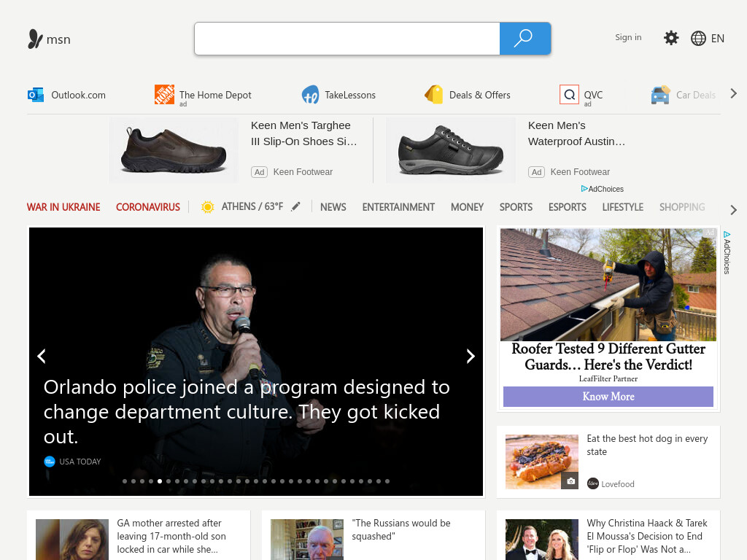Open the WAR IN UKRAINE tab

click(x=63, y=207)
